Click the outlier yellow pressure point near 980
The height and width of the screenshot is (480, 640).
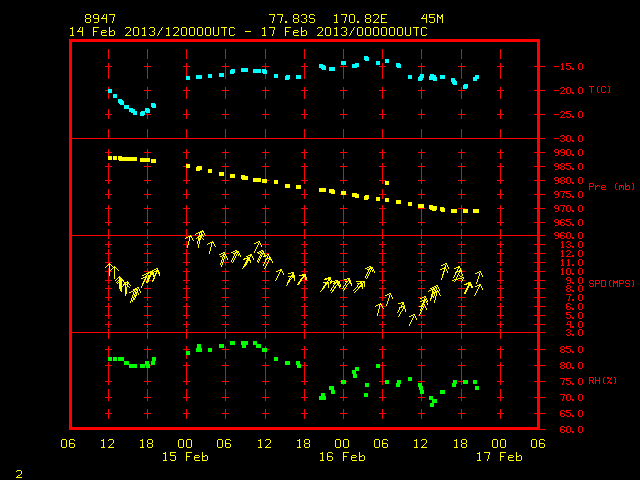point(387,183)
